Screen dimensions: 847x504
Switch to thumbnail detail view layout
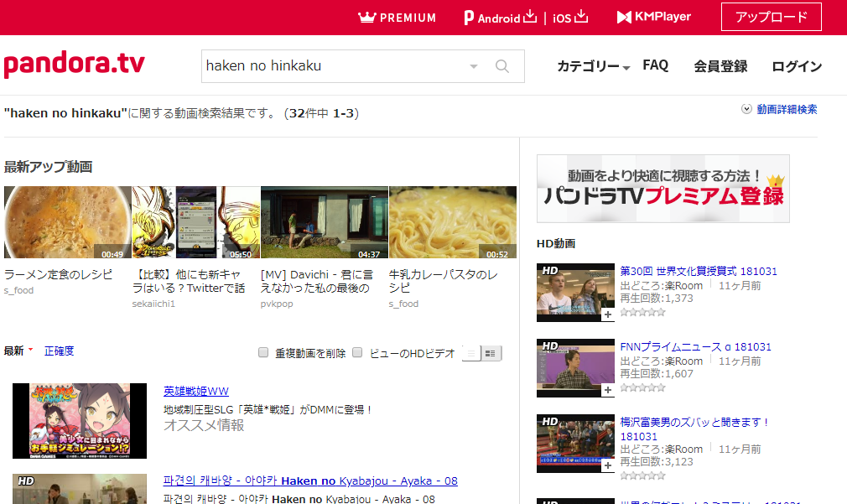coord(491,353)
